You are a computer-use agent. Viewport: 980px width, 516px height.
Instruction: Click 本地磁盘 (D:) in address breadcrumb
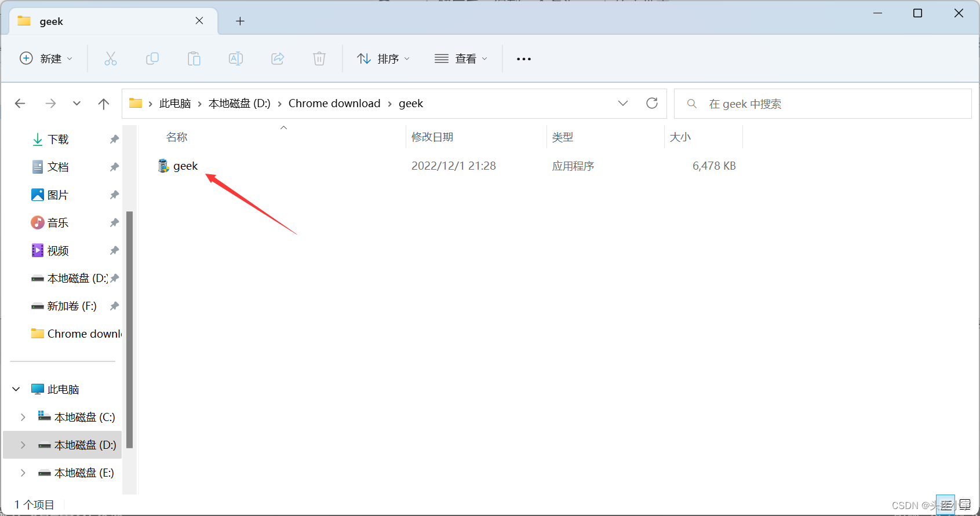point(239,104)
